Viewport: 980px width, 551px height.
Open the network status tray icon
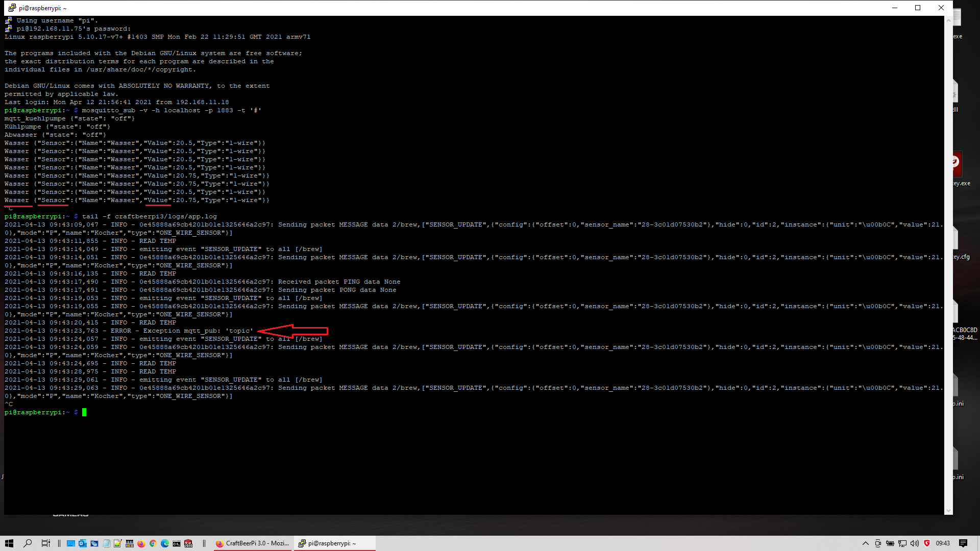click(902, 543)
